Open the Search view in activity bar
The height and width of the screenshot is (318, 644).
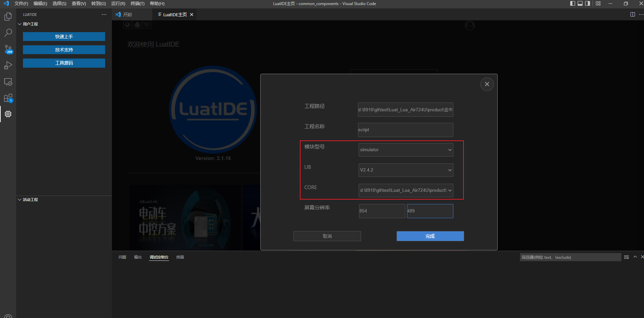click(x=8, y=33)
